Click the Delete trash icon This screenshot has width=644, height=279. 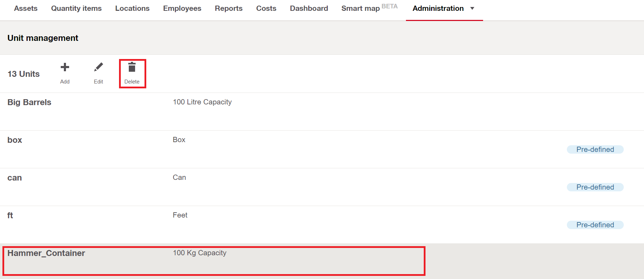coord(132,67)
